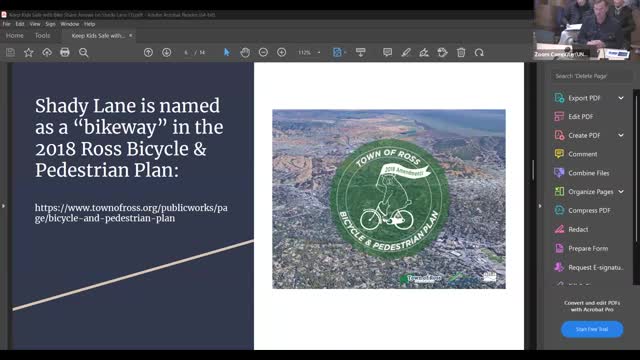Click the Delete page trash icon
The width and height of the screenshot is (640, 360).
(x=461, y=52)
